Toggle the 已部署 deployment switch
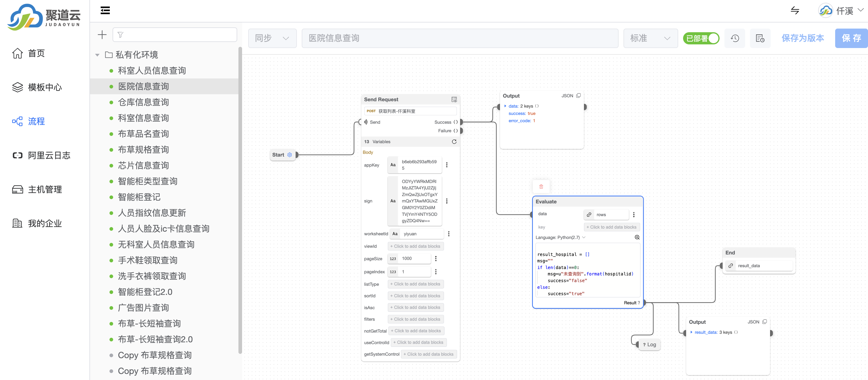This screenshot has width=868, height=380. pos(701,38)
